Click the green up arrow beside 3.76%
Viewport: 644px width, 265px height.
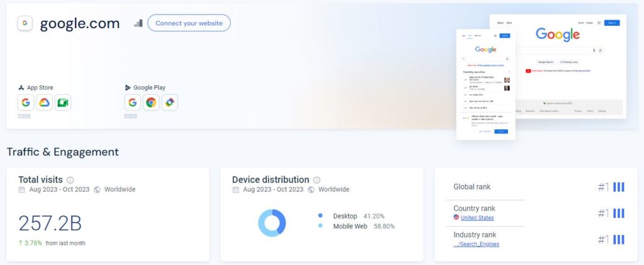(x=21, y=243)
